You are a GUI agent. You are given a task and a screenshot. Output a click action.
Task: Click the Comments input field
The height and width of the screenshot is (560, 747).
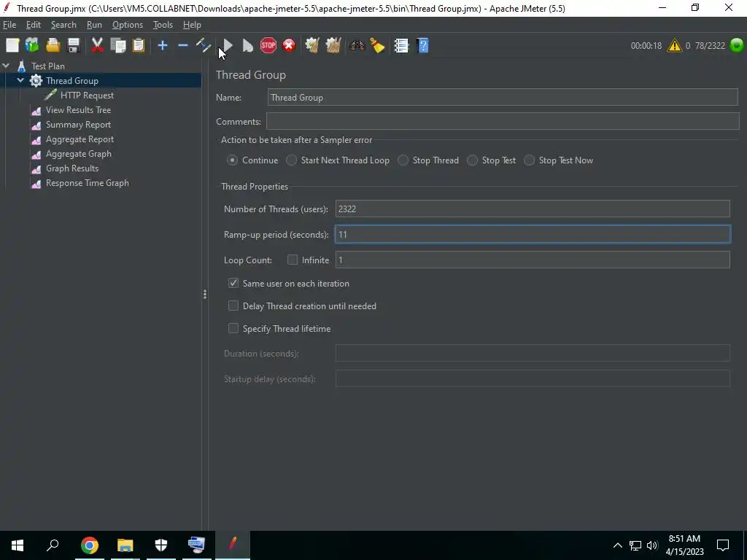503,121
